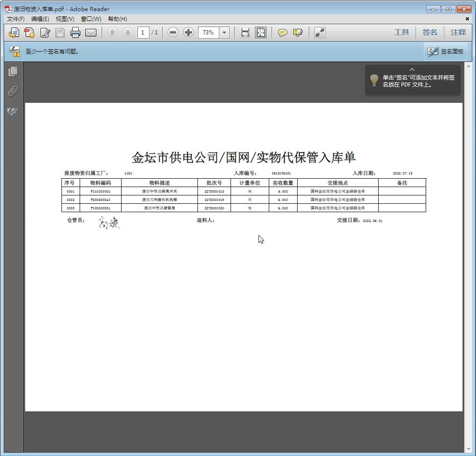Toggle fit one full page view
The image size is (476, 456).
point(261,33)
